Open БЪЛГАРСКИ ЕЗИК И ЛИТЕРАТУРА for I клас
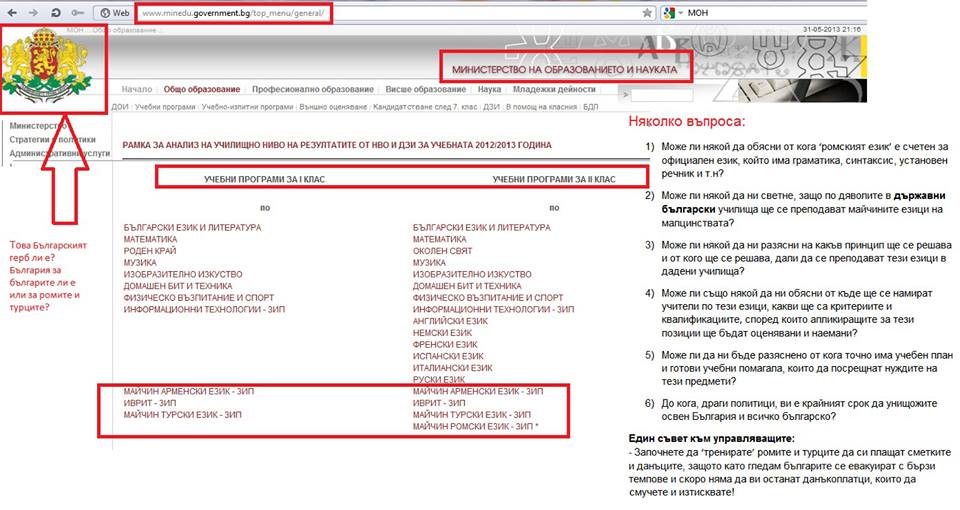The width and height of the screenshot is (960, 510). point(192,228)
